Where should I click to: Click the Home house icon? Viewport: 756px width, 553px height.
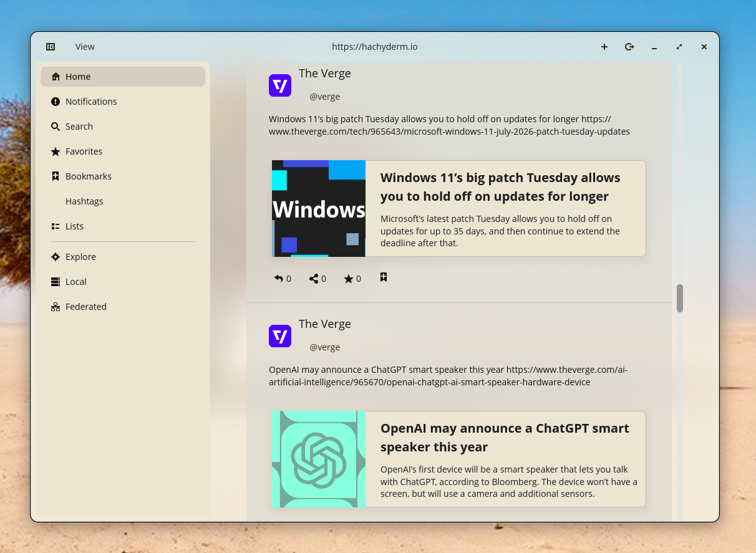(56, 77)
